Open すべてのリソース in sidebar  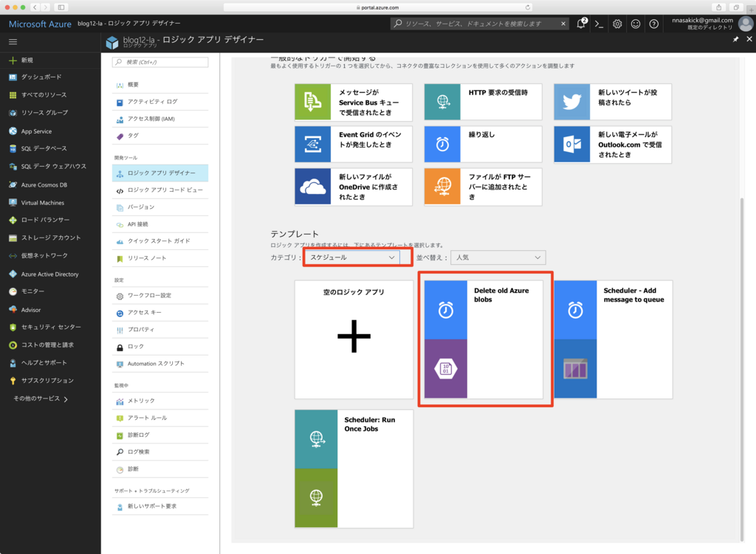click(44, 95)
